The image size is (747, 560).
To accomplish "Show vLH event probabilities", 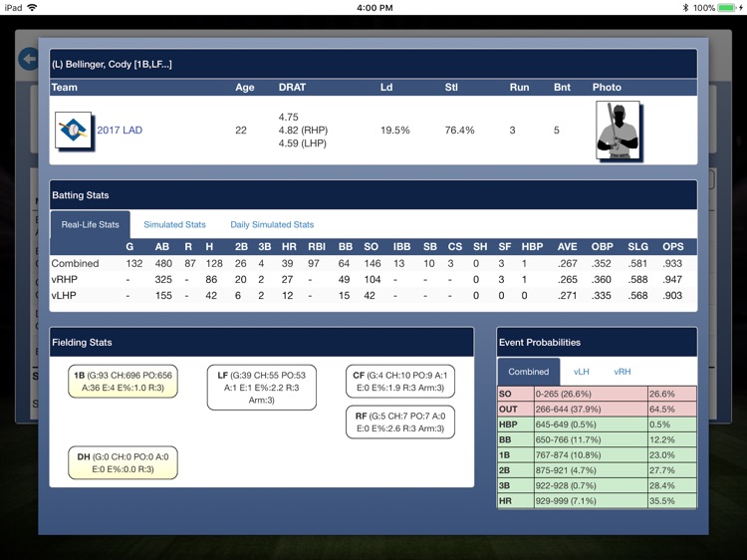I will (x=582, y=372).
